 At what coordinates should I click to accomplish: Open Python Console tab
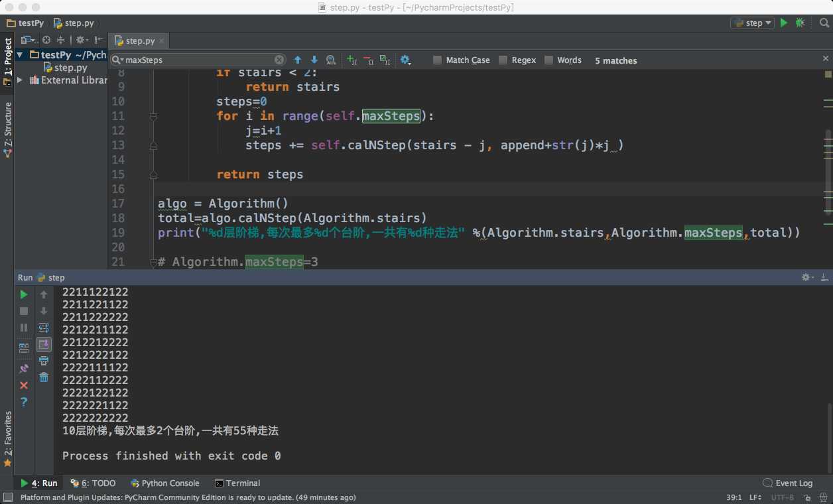pos(165,483)
